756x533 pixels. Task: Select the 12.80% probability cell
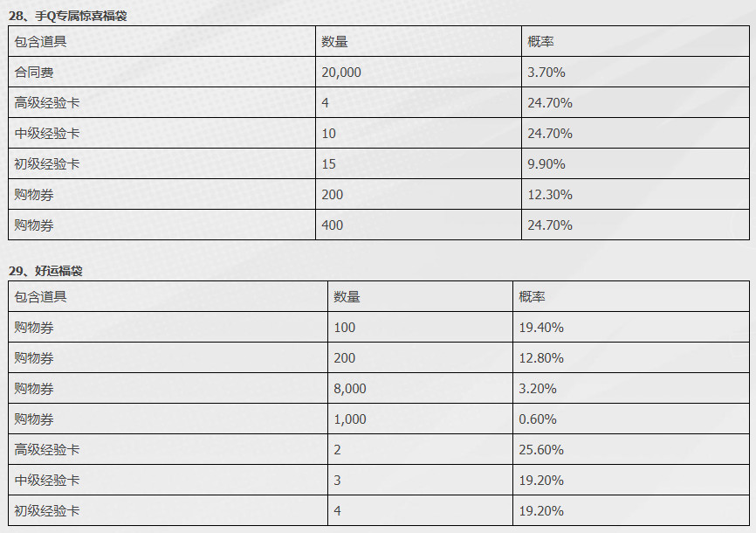pos(631,357)
